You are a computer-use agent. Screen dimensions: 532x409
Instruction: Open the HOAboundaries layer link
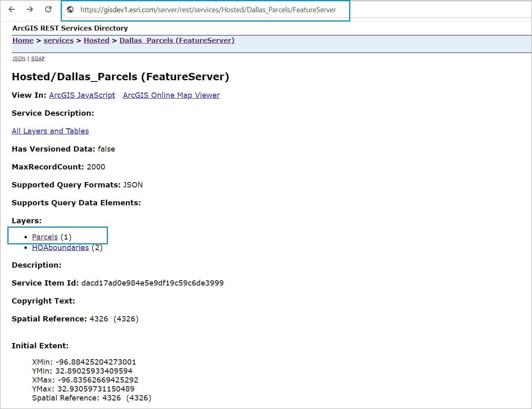(60, 248)
